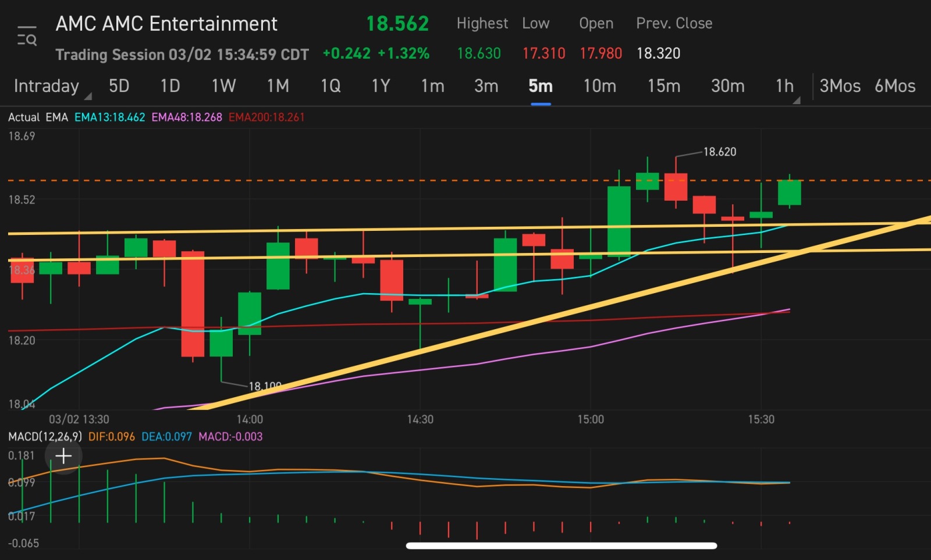Image resolution: width=931 pixels, height=560 pixels.
Task: Select the 1M timeframe
Action: tap(278, 86)
